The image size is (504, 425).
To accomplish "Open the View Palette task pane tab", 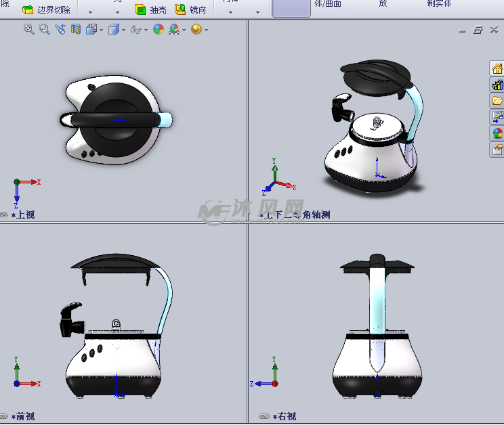I will click(x=497, y=117).
